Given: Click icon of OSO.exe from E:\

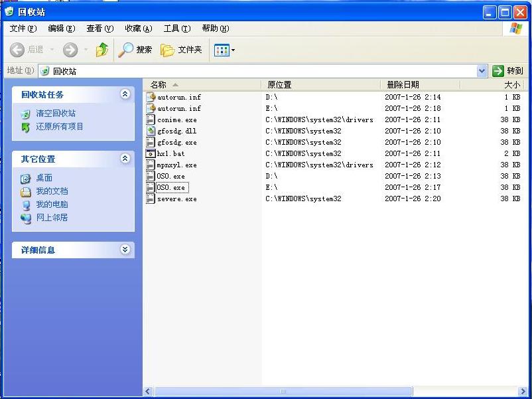Looking at the screenshot, I should coord(151,187).
